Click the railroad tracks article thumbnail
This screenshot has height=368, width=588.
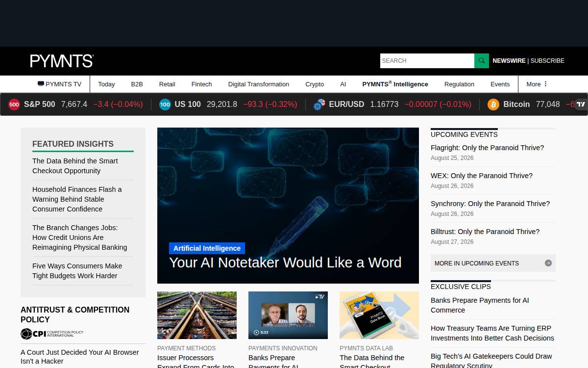(x=197, y=315)
